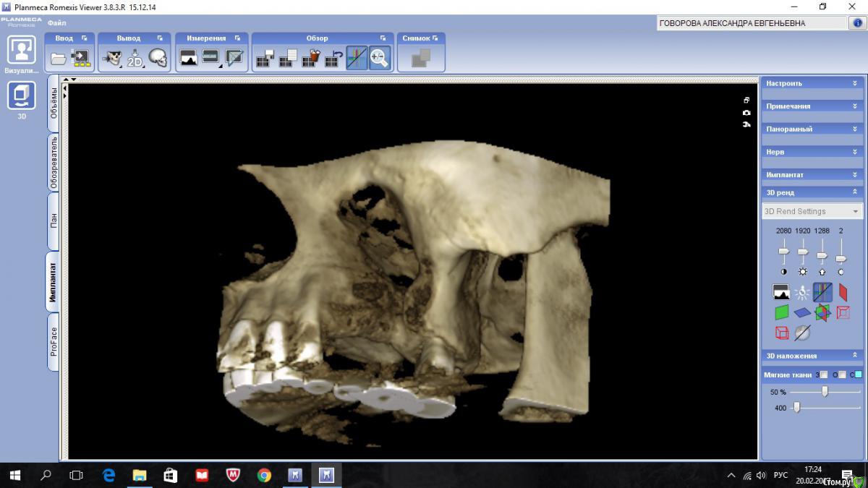
Task: Select the magnifier zoom tool in Обзор
Action: point(379,58)
